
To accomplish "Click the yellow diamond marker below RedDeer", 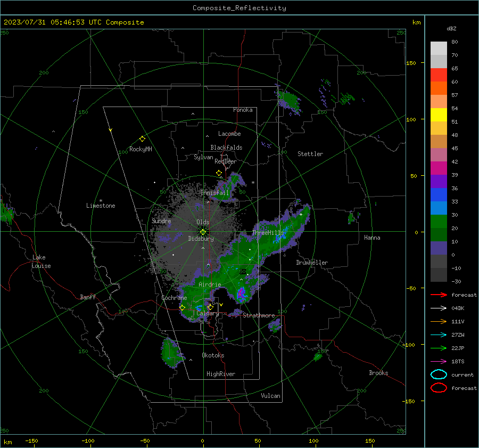I will click(219, 173).
